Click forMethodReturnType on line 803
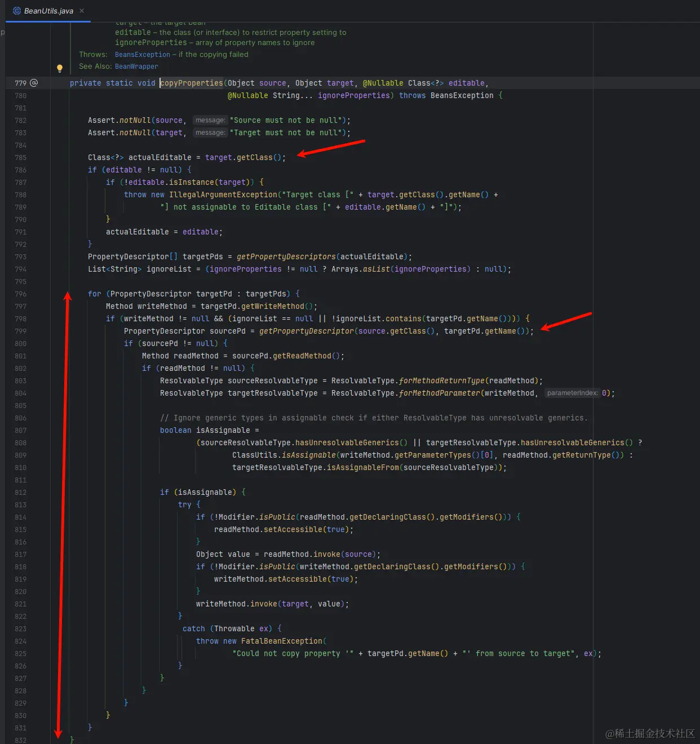 pos(442,380)
